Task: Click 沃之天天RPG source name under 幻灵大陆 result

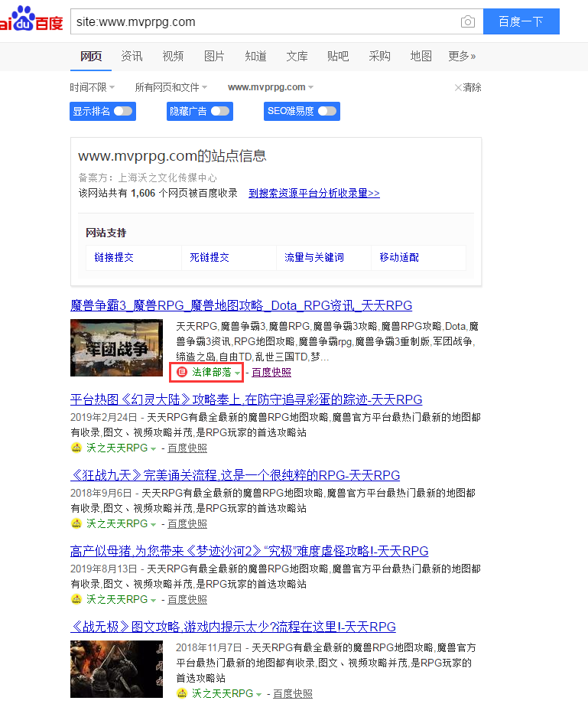Action: point(117,448)
